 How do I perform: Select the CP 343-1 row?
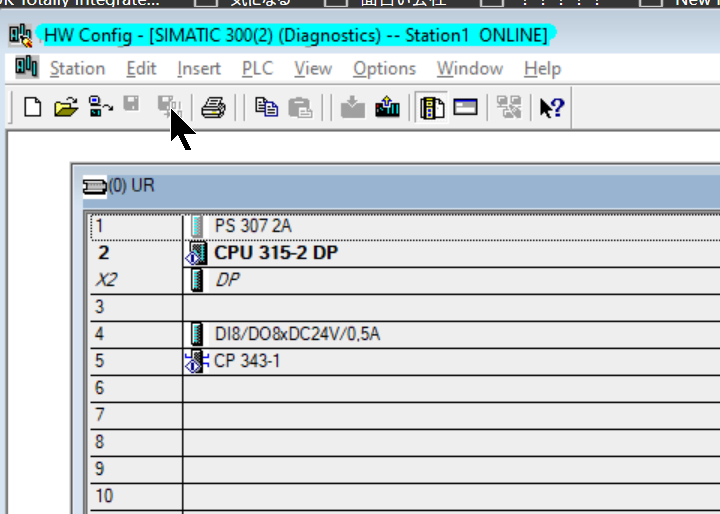pos(405,361)
